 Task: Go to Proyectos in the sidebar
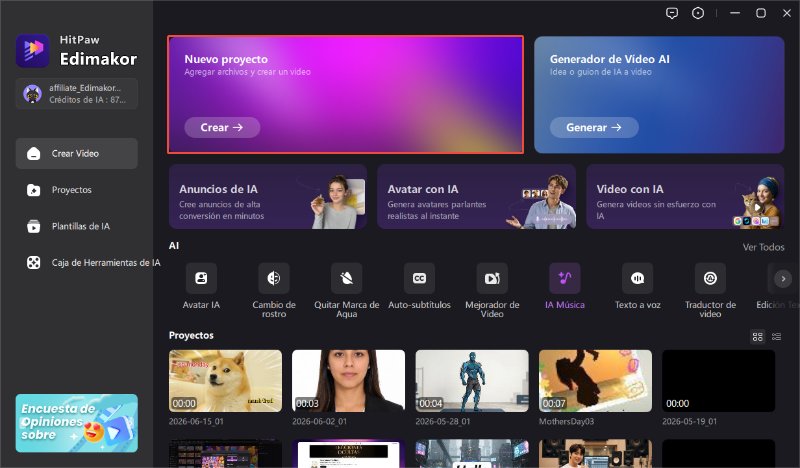pyautogui.click(x=77, y=190)
